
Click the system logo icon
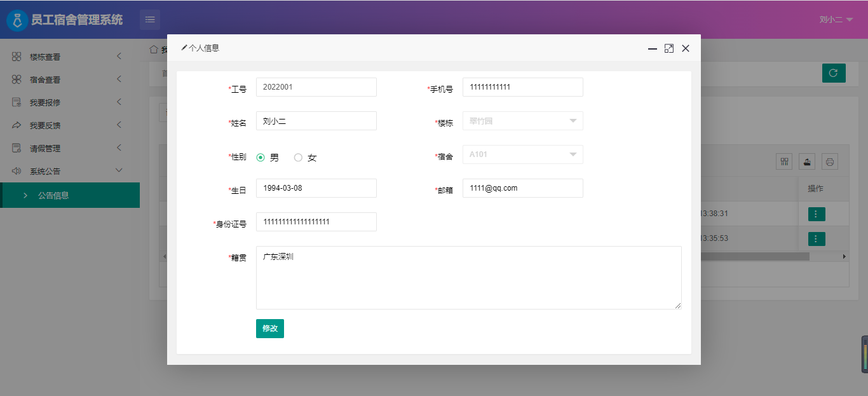coord(17,20)
